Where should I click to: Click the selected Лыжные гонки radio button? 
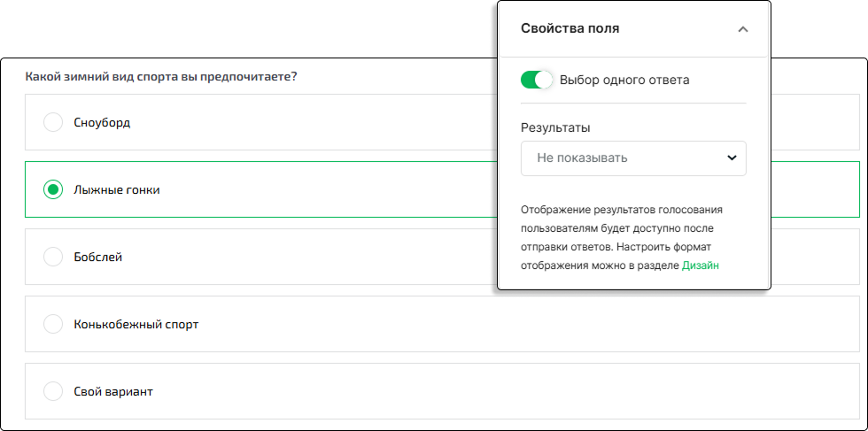[53, 189]
